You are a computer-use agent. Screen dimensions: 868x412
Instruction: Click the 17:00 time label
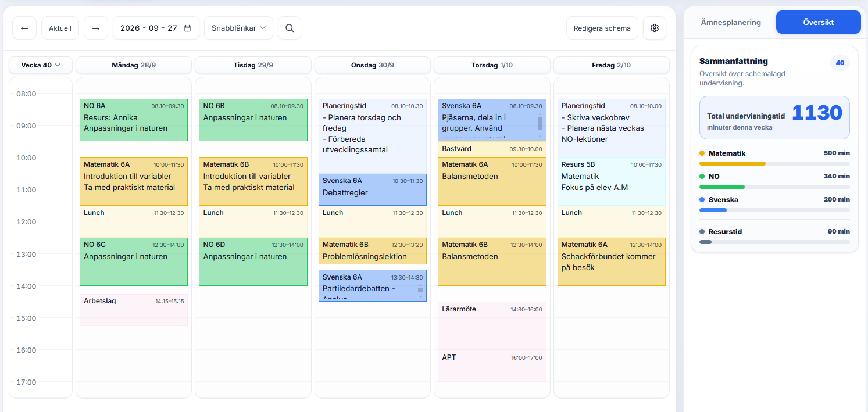pos(26,382)
